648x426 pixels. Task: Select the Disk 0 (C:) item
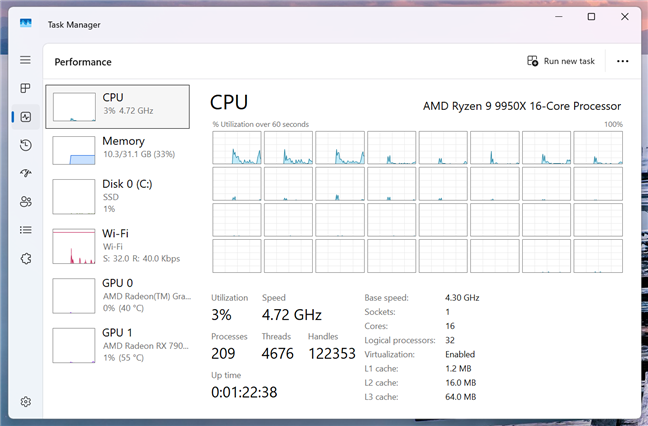click(117, 197)
